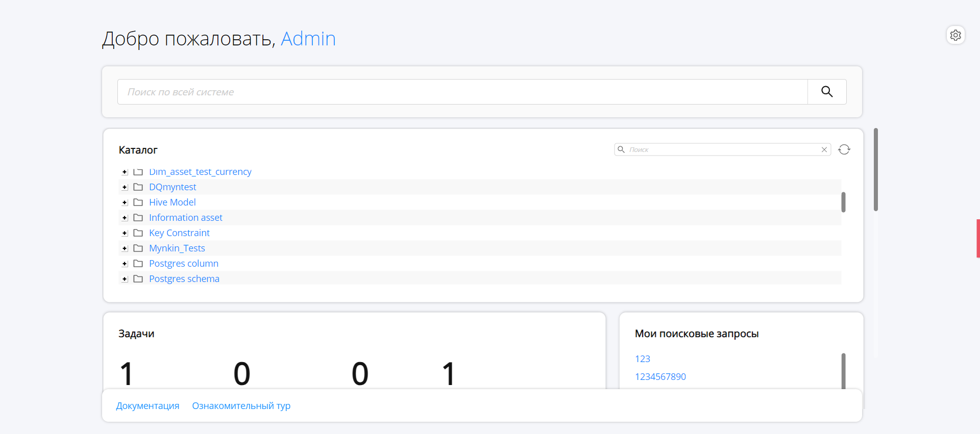The image size is (980, 434).
Task: Open saved search query 1234567890
Action: [x=660, y=377]
